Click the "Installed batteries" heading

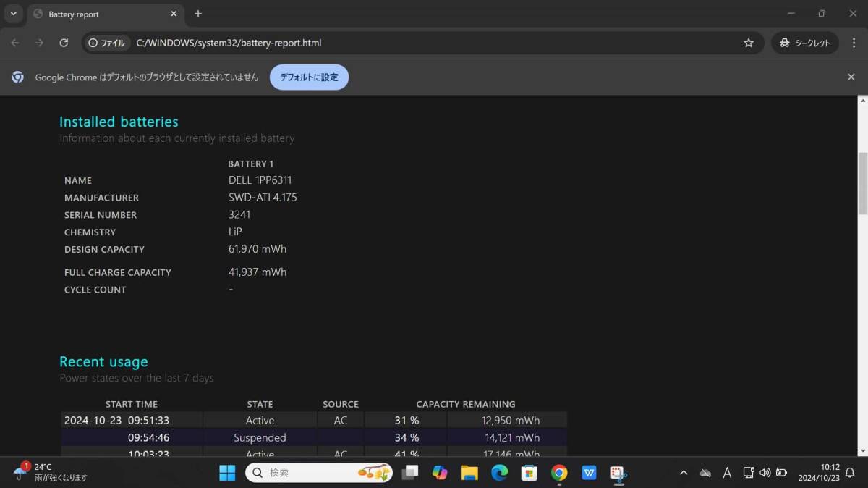(x=119, y=122)
